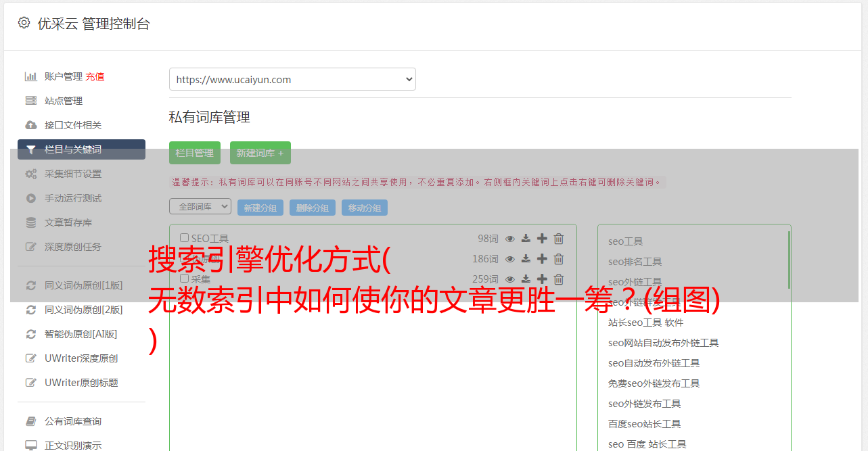The height and width of the screenshot is (451, 868).
Task: Click the eye icon on the 采集 259词 row
Action: pos(510,279)
